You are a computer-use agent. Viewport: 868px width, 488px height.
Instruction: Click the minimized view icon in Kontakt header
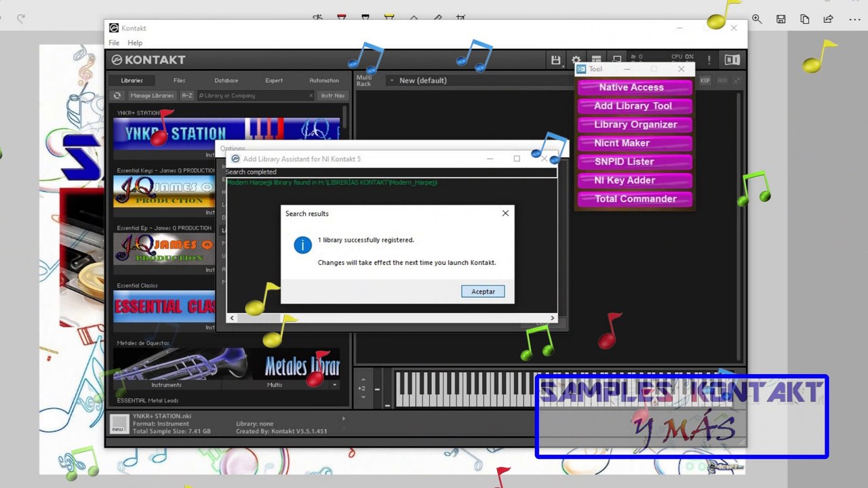pos(616,60)
